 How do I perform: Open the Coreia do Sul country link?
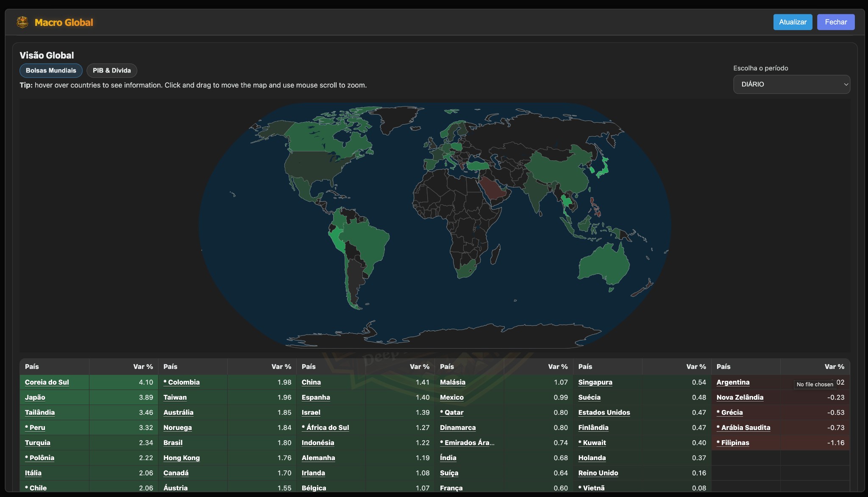(x=47, y=382)
